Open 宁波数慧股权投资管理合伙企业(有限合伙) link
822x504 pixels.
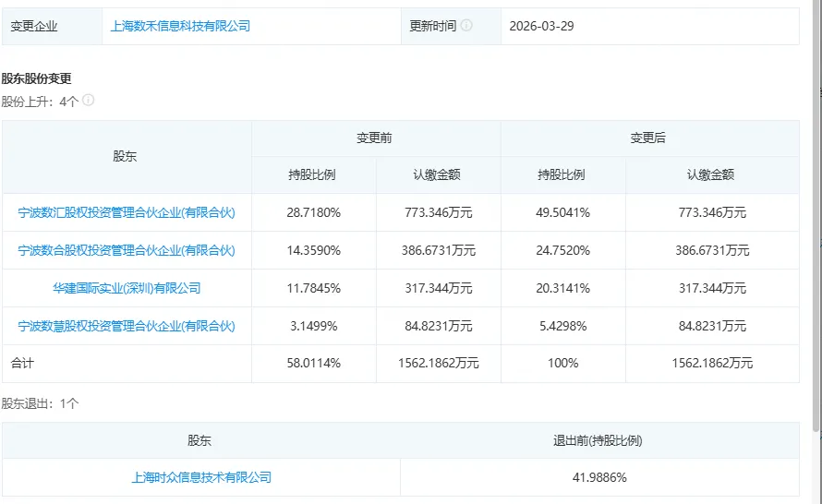coord(127,326)
